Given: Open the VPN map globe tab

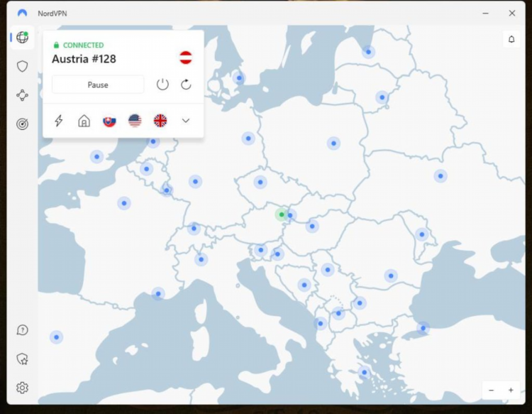Looking at the screenshot, I should coord(23,38).
